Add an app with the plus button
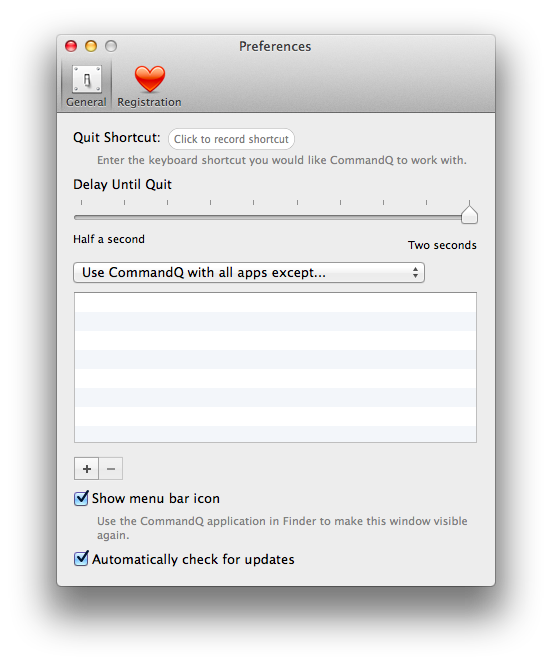The width and height of the screenshot is (552, 665). point(86,469)
